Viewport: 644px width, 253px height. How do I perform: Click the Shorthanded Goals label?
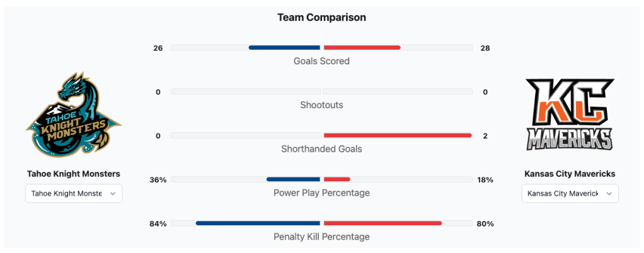pos(321,149)
